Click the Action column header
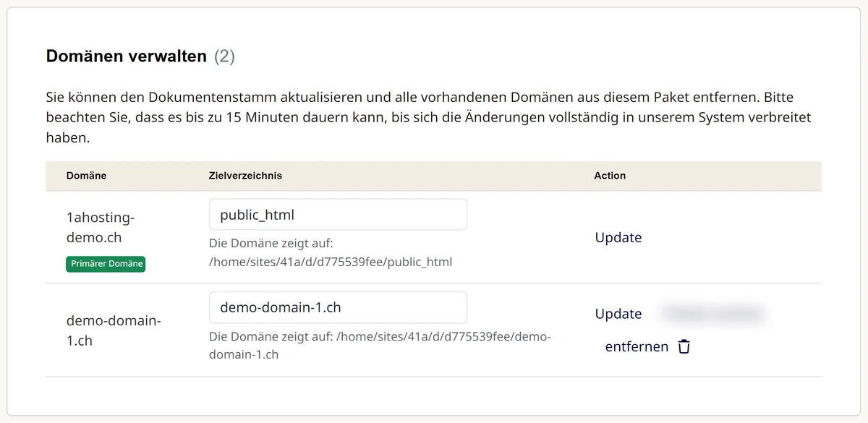The image size is (868, 423). (x=610, y=176)
